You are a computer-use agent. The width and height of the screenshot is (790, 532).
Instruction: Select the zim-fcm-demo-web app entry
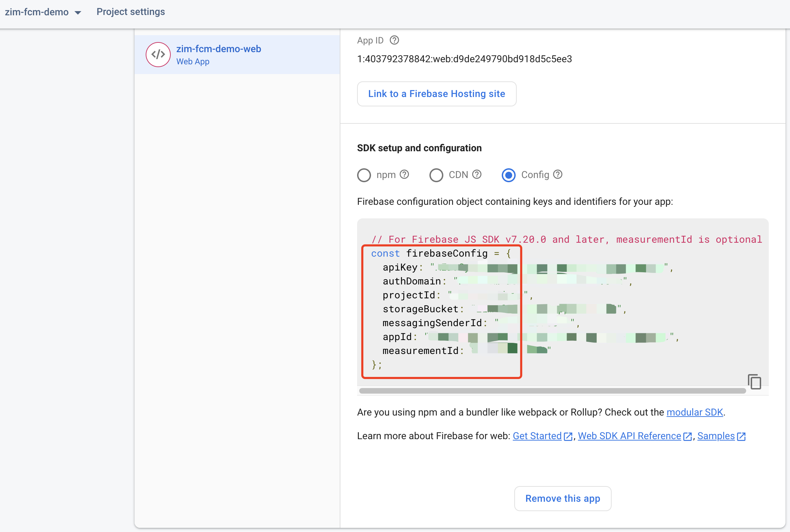point(237,55)
